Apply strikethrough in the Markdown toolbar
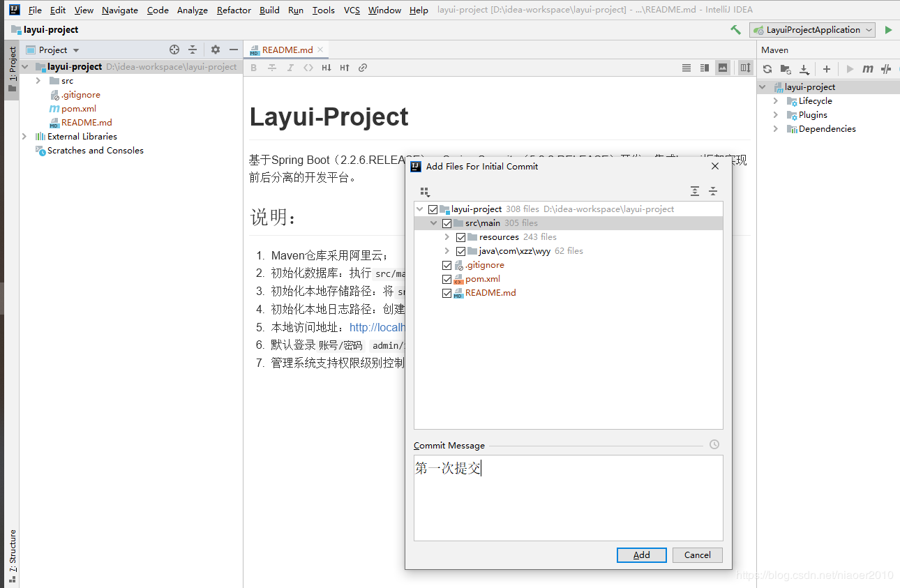The image size is (900, 588). click(272, 68)
